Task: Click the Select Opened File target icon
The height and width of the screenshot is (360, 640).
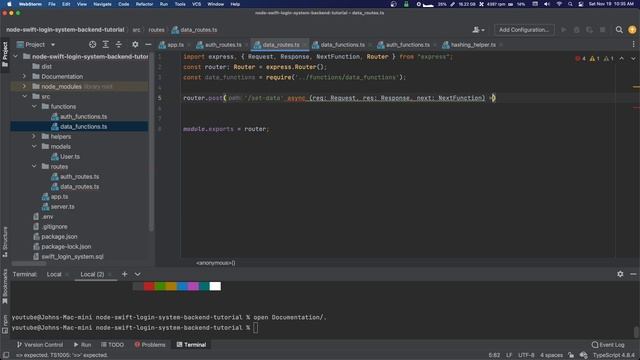Action: click(x=93, y=44)
